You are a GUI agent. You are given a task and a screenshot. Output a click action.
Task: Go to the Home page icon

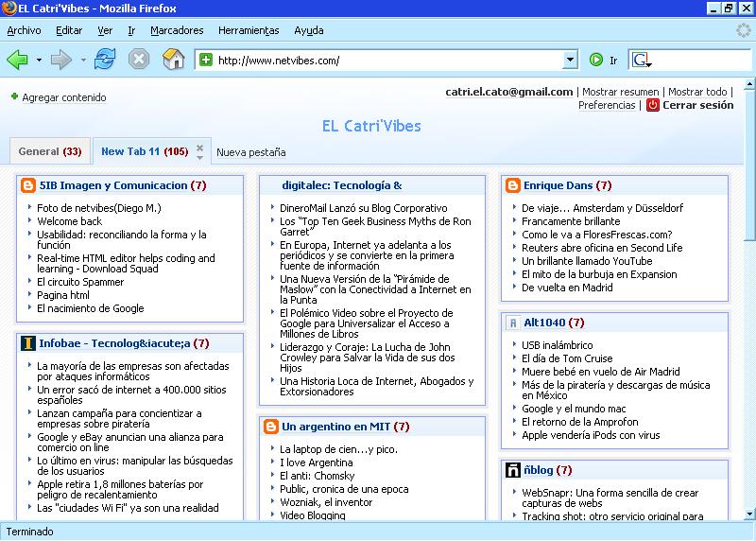coord(174,60)
